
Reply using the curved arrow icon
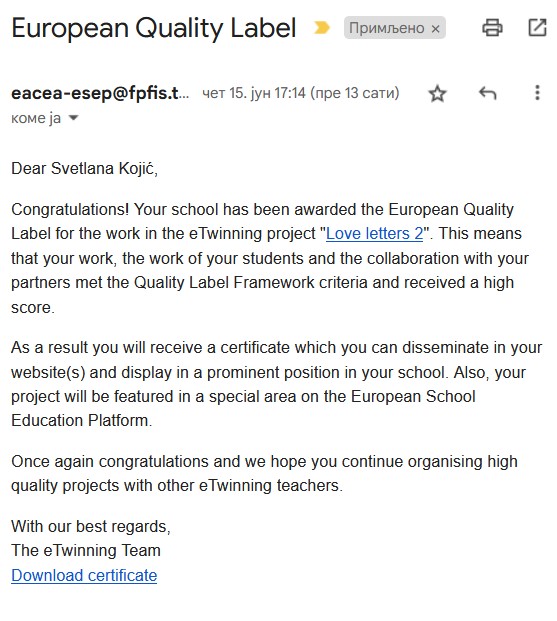[x=487, y=93]
